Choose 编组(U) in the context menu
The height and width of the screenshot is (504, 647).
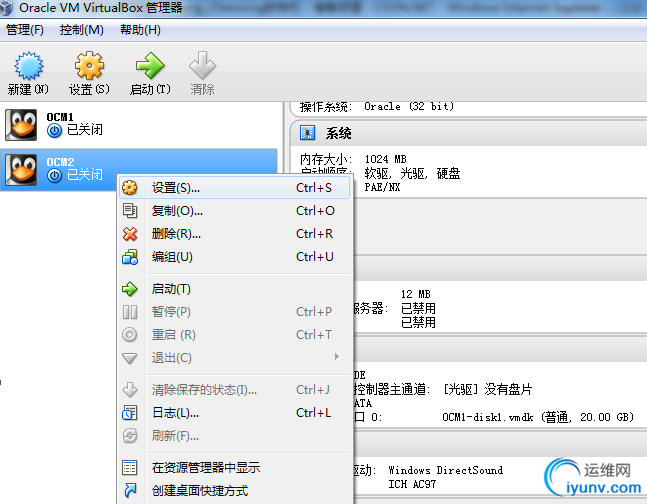coord(234,257)
